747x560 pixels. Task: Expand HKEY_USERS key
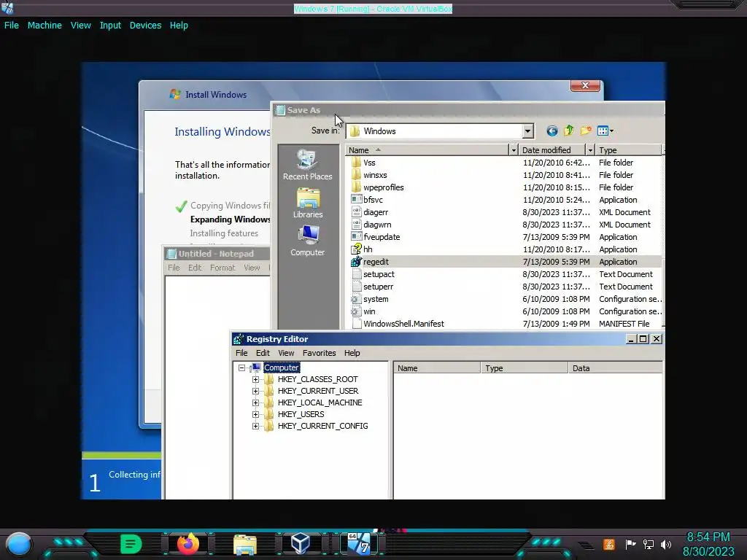coord(255,414)
